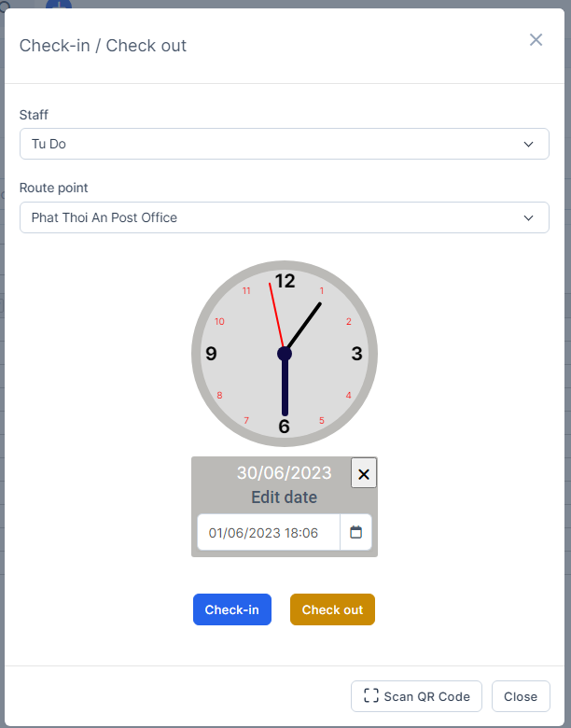Click the X button beside the 30/06/2023 date
Image resolution: width=571 pixels, height=728 pixels.
(364, 474)
